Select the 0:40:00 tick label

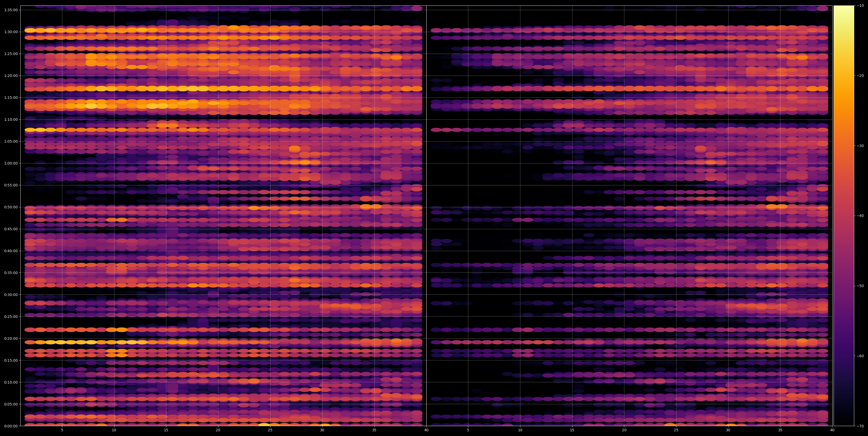[x=11, y=251]
